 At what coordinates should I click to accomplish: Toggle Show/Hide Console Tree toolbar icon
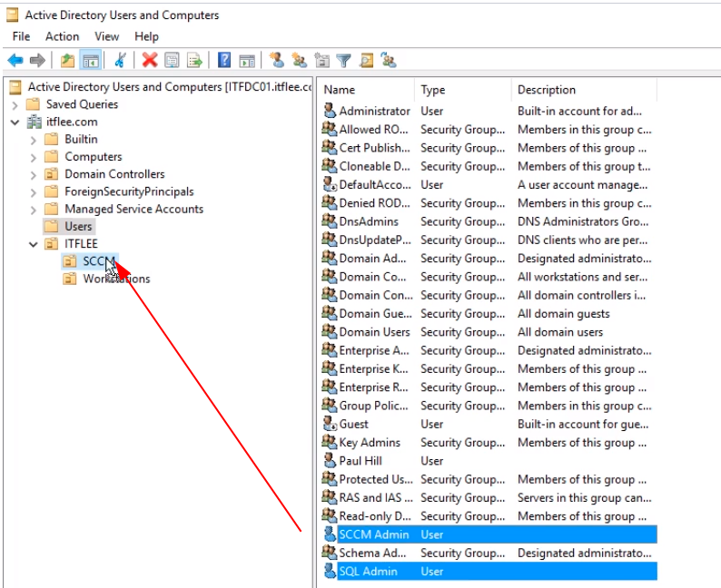[90, 61]
